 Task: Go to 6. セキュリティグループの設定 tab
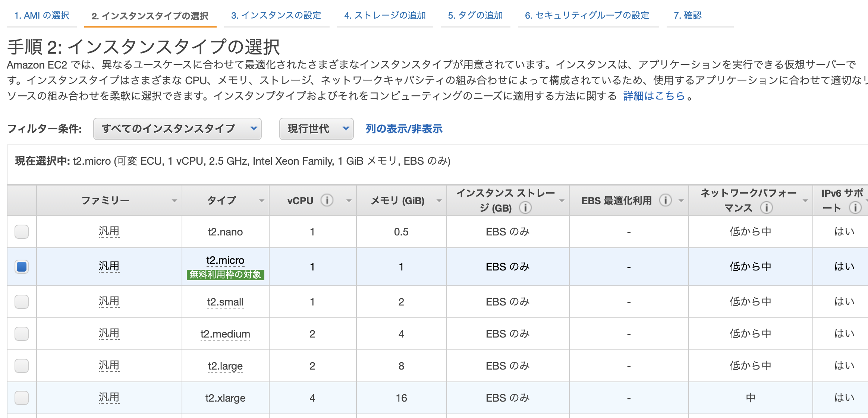pos(587,16)
